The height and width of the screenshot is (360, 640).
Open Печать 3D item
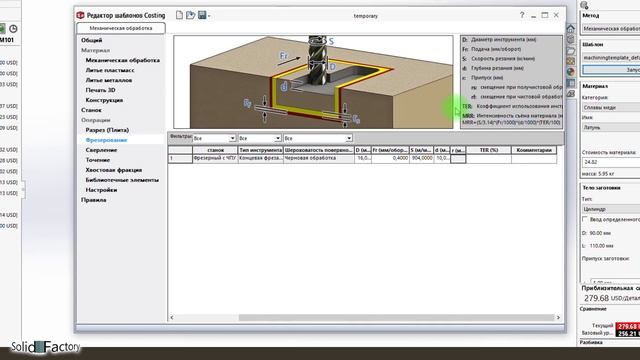100,90
